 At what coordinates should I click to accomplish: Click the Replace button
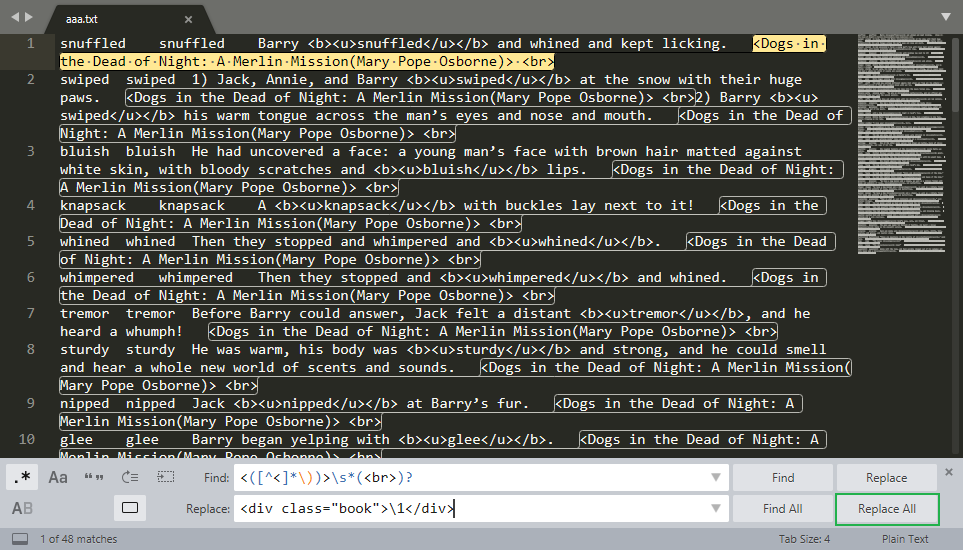point(886,477)
